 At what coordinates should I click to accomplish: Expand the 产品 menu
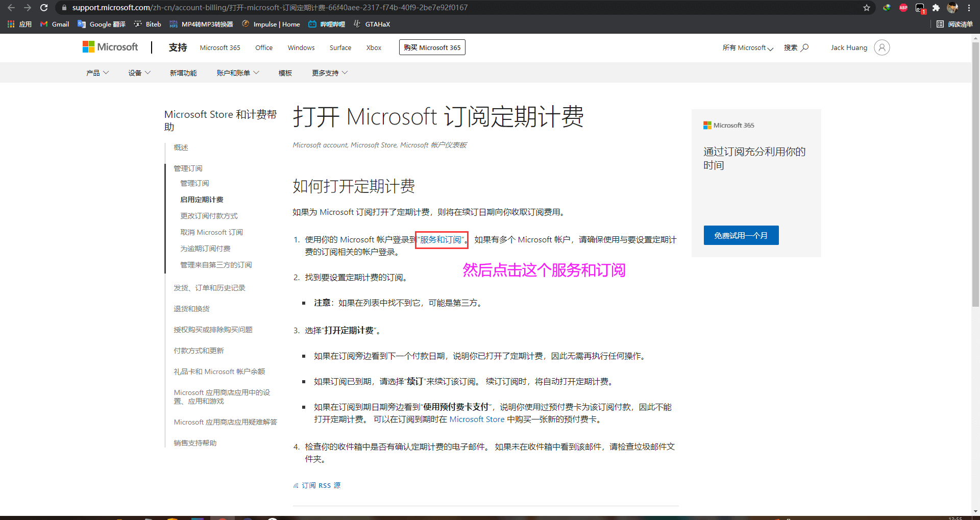pyautogui.click(x=97, y=73)
